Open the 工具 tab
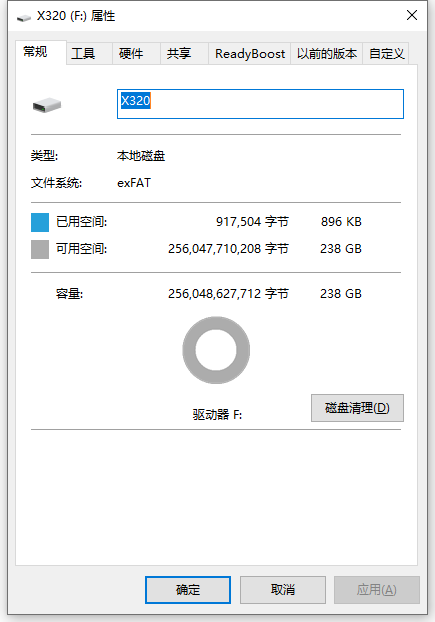The width and height of the screenshot is (435, 622). point(89,54)
